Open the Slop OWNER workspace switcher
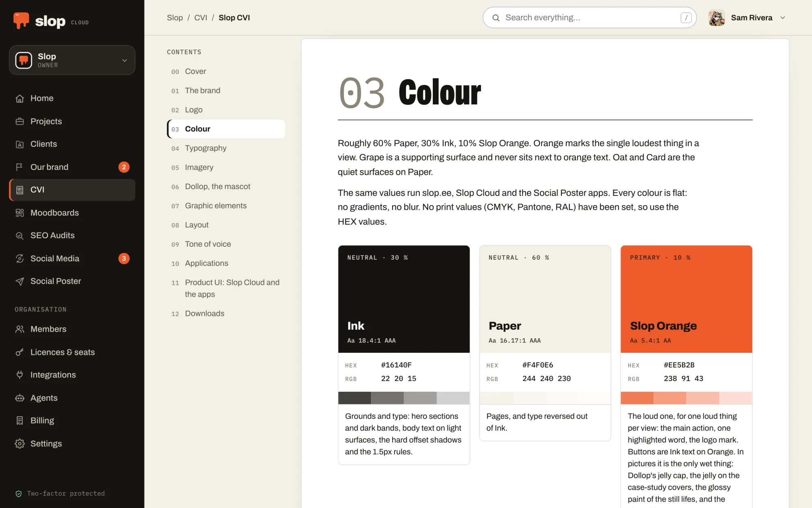 pyautogui.click(x=72, y=60)
